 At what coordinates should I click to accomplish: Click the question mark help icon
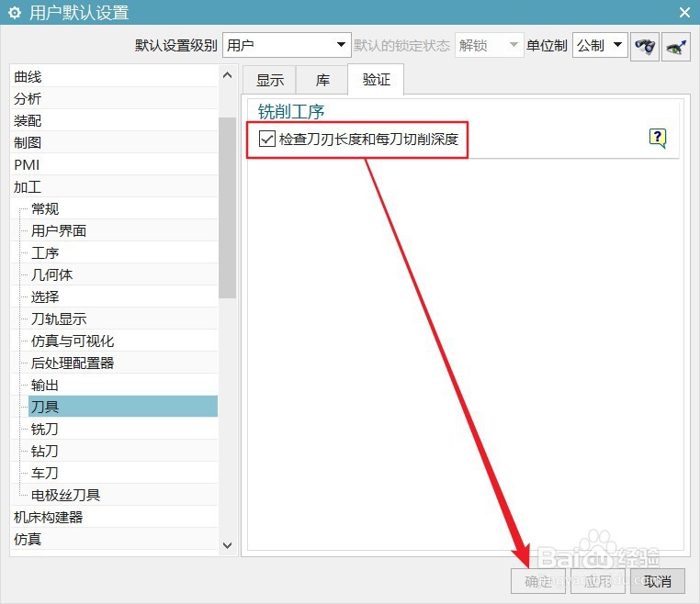(x=657, y=138)
